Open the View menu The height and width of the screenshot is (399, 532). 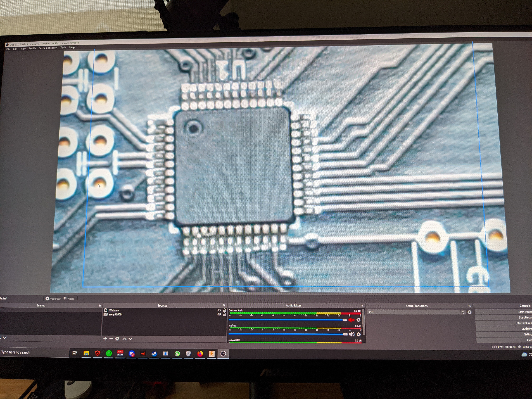[x=23, y=49]
